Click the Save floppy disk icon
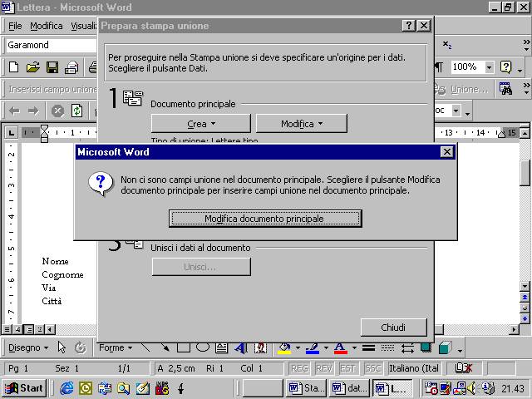 pos(52,66)
